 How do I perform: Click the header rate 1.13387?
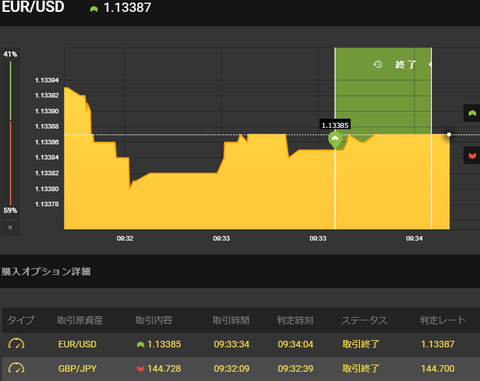(x=127, y=8)
